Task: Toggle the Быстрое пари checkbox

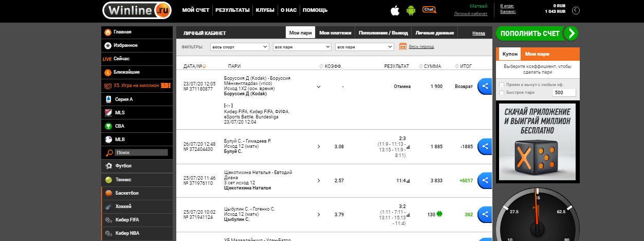Action: [x=502, y=93]
